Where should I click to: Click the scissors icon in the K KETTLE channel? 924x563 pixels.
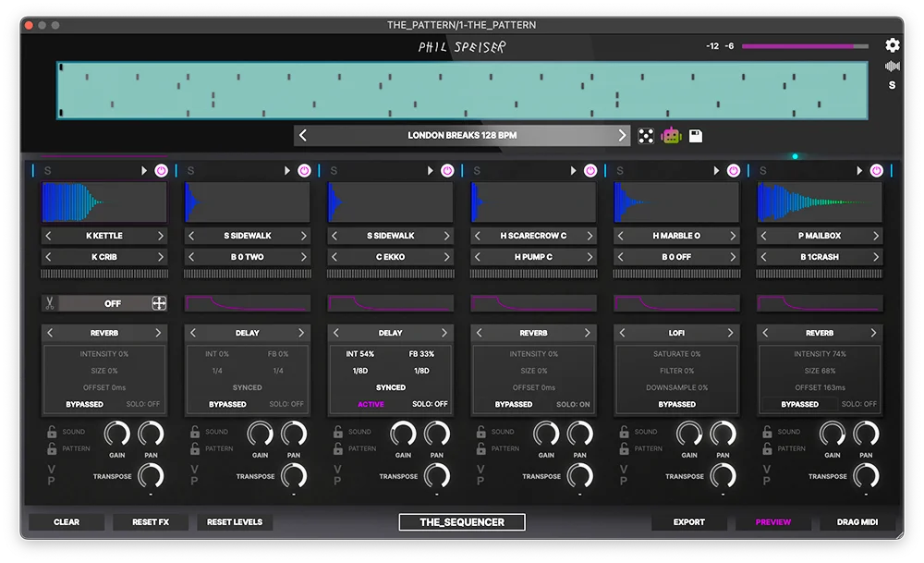pos(50,303)
